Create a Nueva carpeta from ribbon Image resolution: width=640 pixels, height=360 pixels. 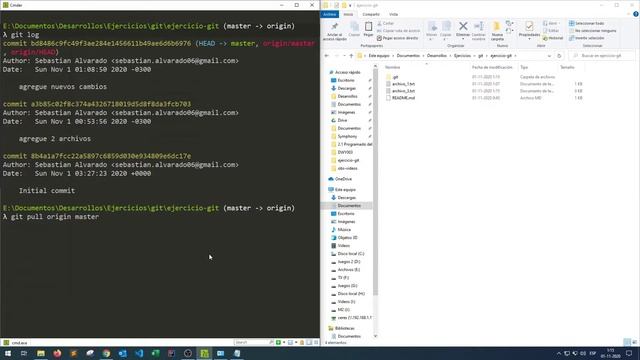(497, 31)
